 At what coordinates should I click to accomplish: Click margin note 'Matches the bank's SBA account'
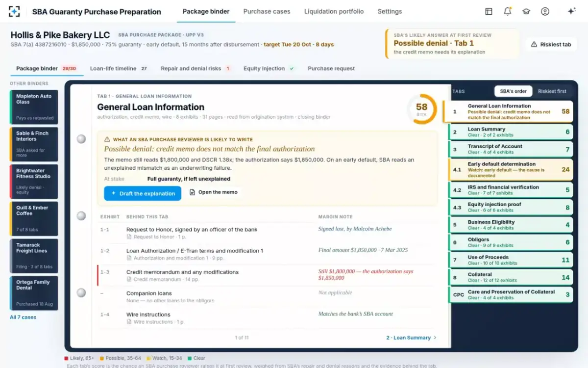click(355, 314)
